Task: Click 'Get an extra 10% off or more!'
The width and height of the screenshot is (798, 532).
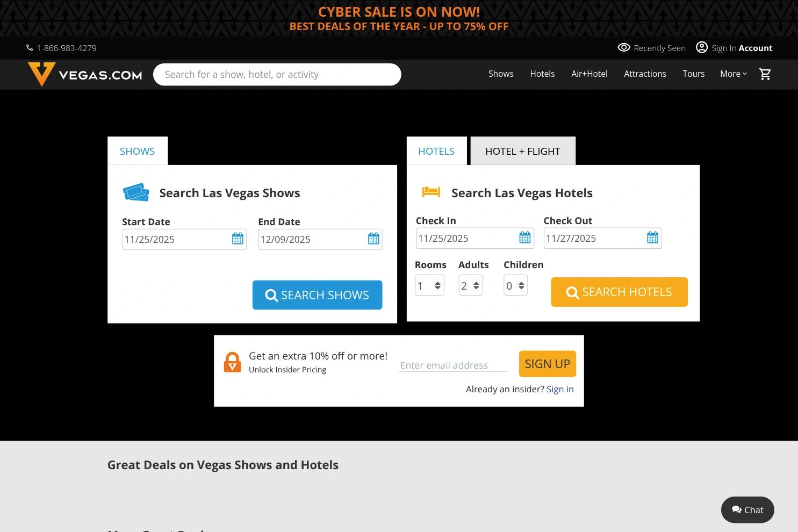Action: tap(318, 356)
